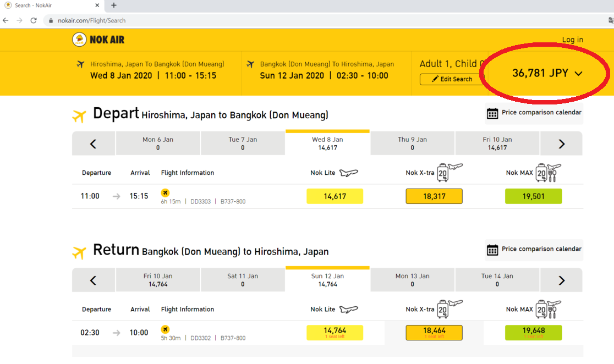Click the plane icon beside the Bangkok to Hiroshima summary
Viewport: 614px width, 364px height.
point(251,64)
